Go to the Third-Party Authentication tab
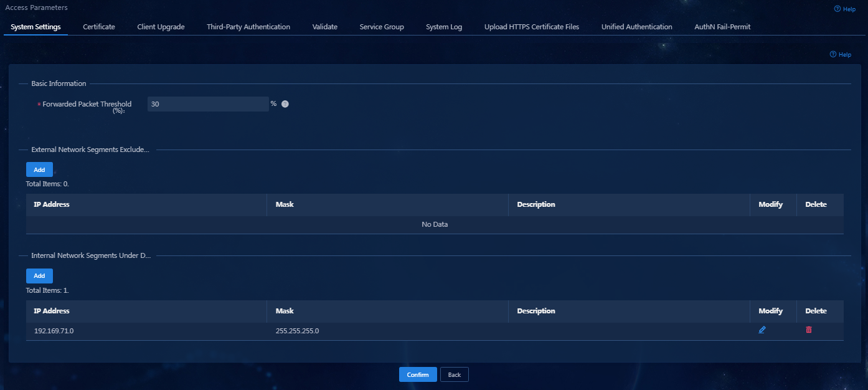The width and height of the screenshot is (868, 390). pos(248,27)
